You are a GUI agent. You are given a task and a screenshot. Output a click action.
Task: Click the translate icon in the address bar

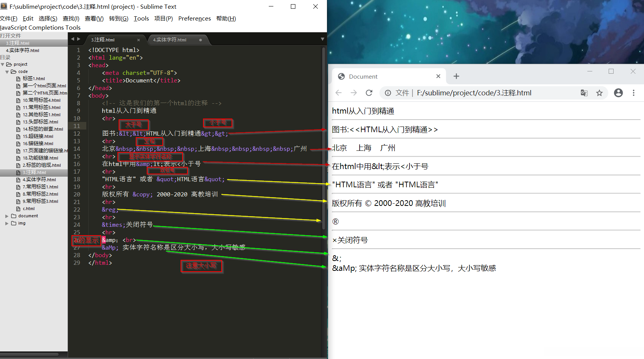click(x=584, y=93)
